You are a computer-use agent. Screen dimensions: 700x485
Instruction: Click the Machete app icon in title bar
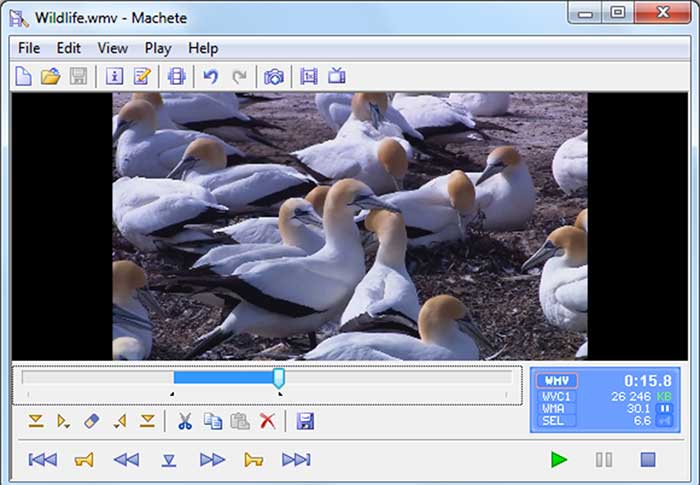(19, 18)
